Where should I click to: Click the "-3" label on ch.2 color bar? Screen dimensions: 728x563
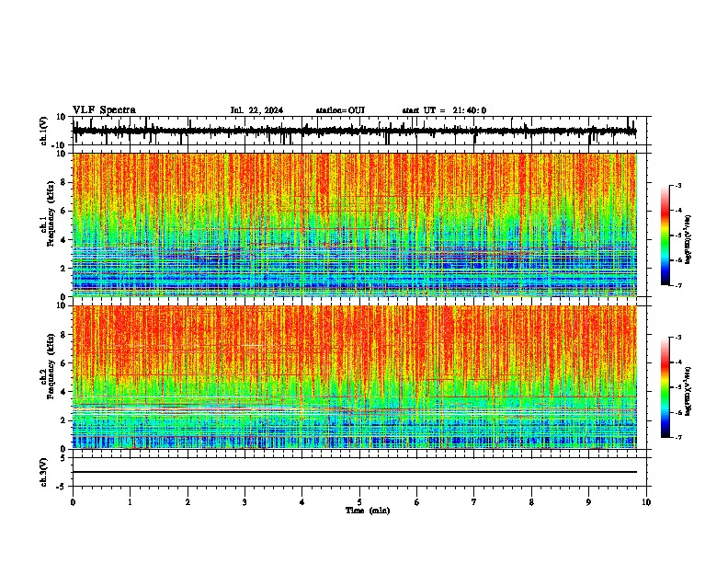[x=678, y=338]
